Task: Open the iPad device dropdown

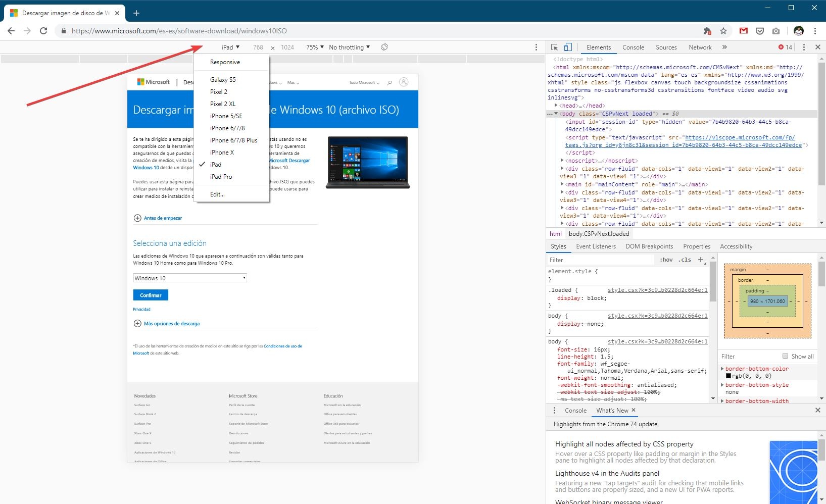Action: (x=230, y=47)
